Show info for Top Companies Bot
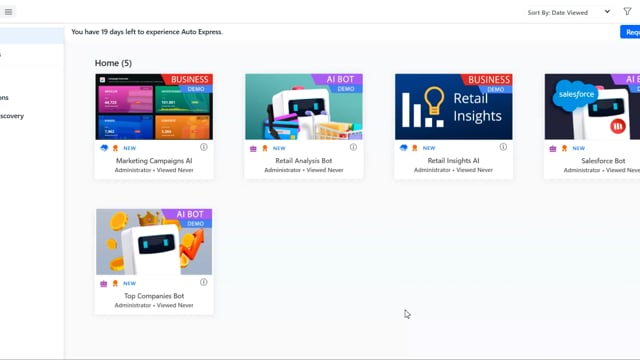Screen dimensions: 640x360 pyautogui.click(x=204, y=282)
